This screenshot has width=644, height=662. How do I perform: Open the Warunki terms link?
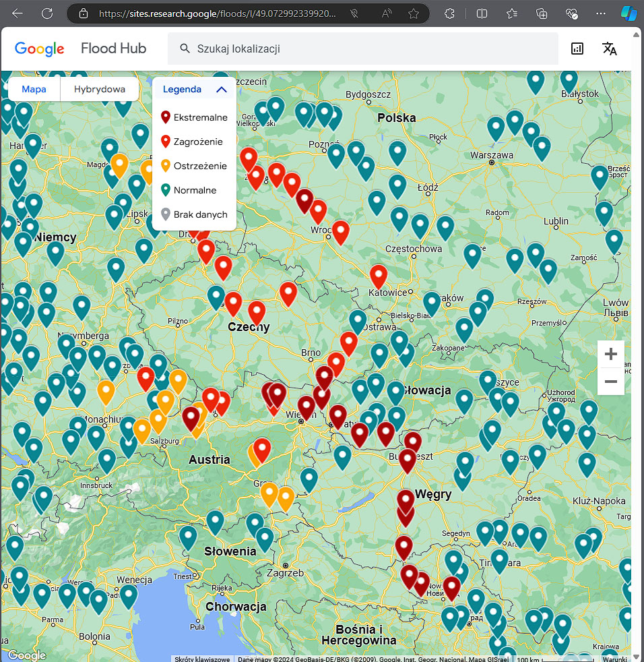(614, 659)
